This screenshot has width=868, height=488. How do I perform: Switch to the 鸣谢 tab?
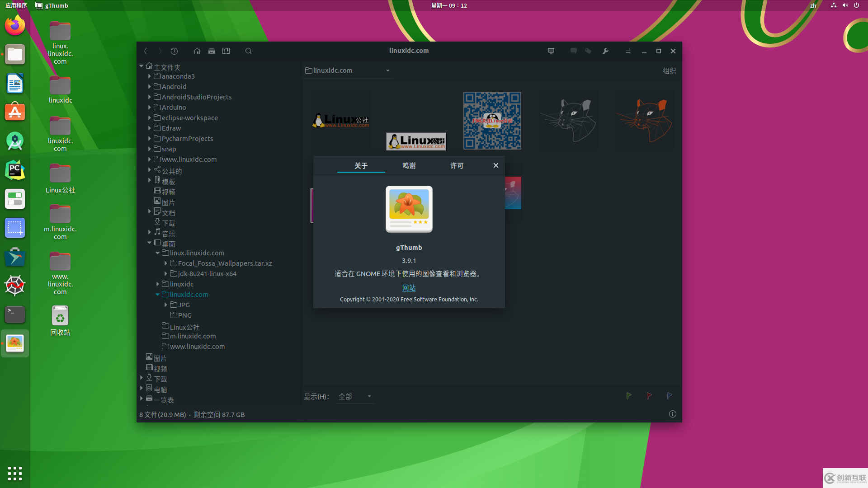click(x=409, y=165)
